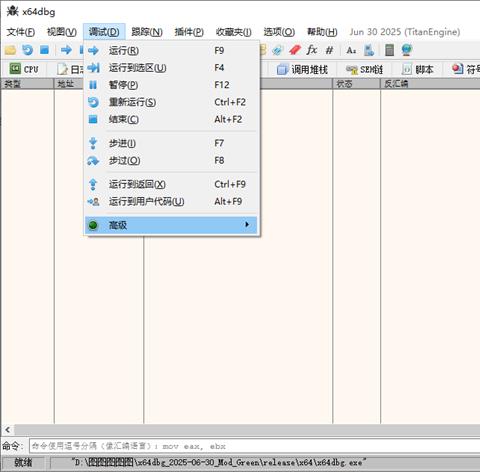Click the run arrow toolbar icon
Screen dimensions: 480x472
66,50
